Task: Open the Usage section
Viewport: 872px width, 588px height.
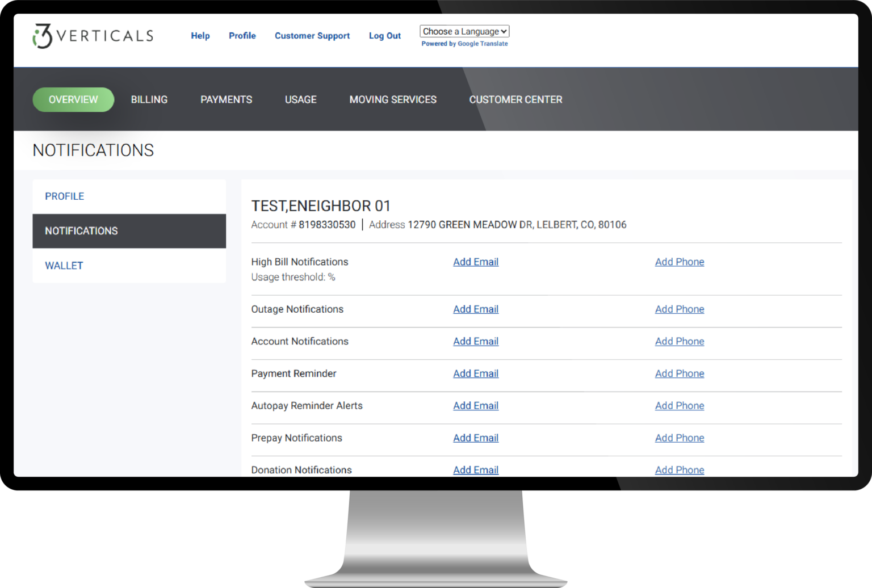Action: point(300,99)
